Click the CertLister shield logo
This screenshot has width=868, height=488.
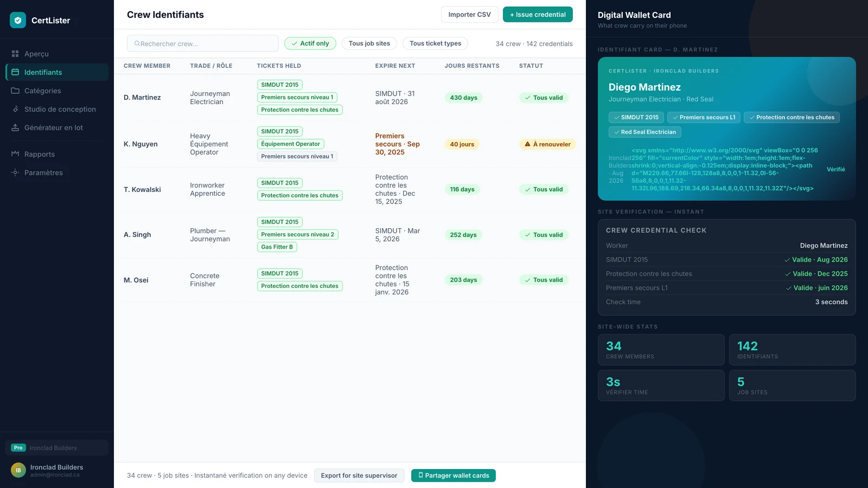click(18, 20)
